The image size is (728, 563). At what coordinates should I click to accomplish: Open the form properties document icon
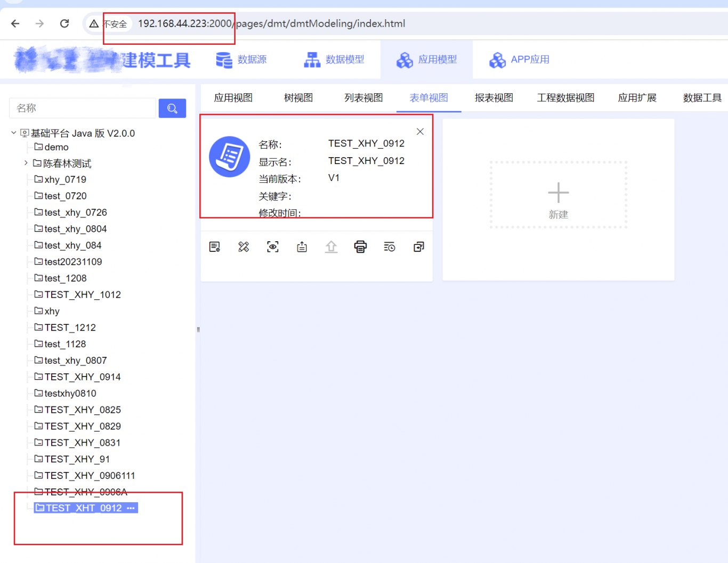pos(215,247)
